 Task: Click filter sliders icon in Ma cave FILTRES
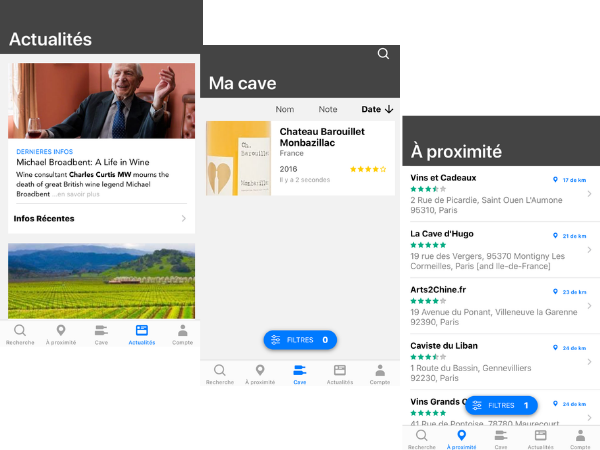coord(276,340)
